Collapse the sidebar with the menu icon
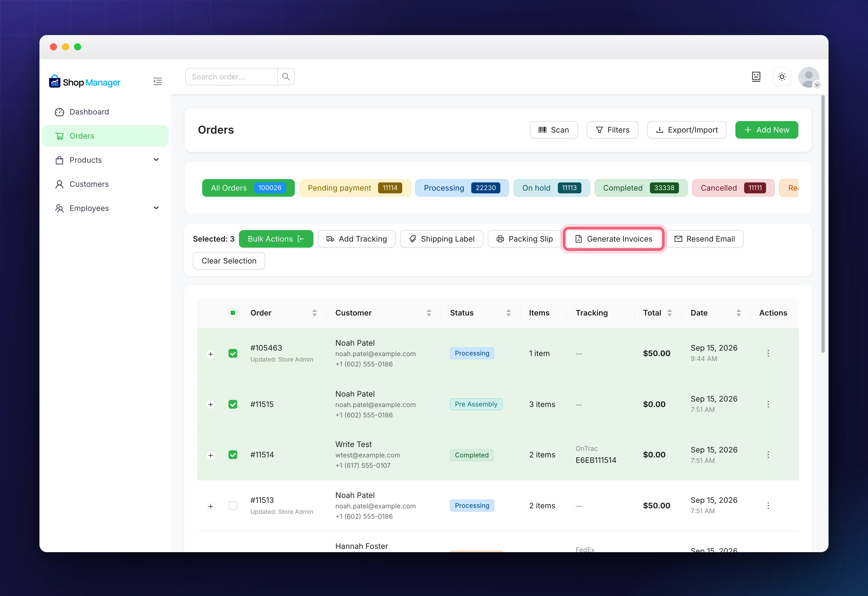Screen dimensions: 868x596 [x=158, y=81]
